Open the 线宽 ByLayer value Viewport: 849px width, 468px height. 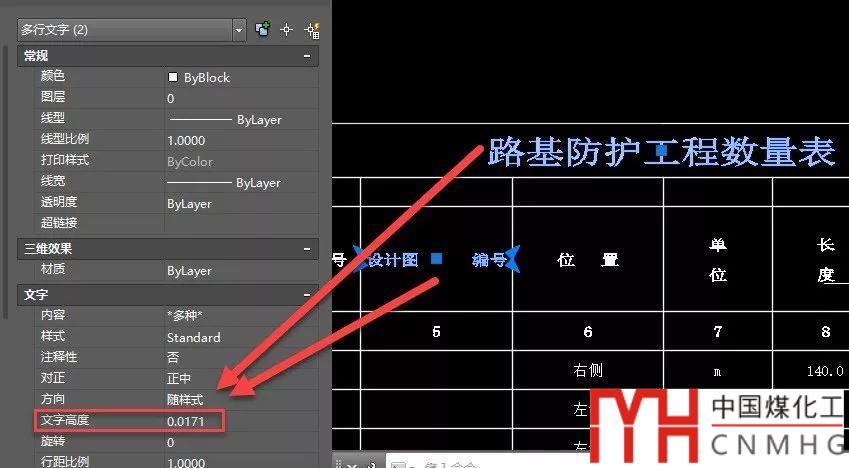tap(241, 183)
